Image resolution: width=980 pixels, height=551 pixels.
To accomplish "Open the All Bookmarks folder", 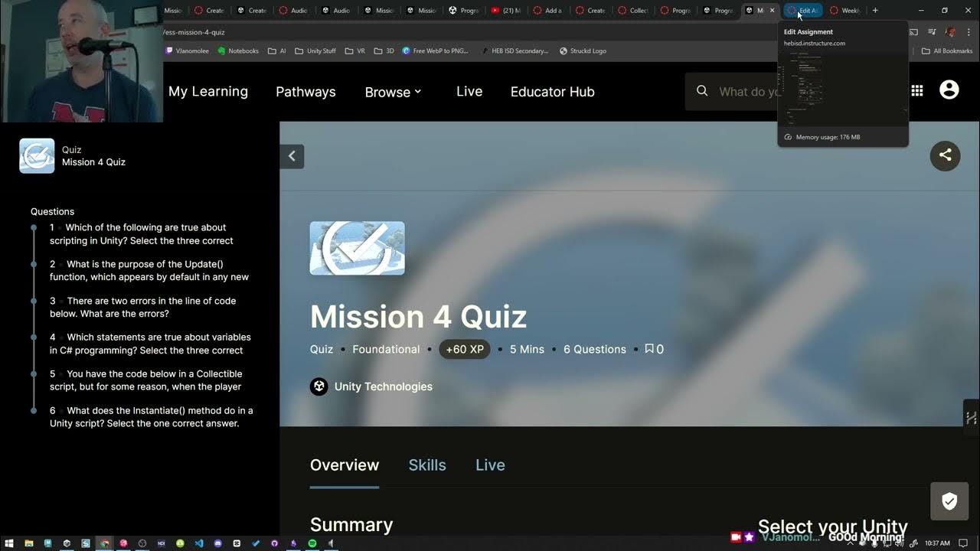I will click(x=947, y=51).
